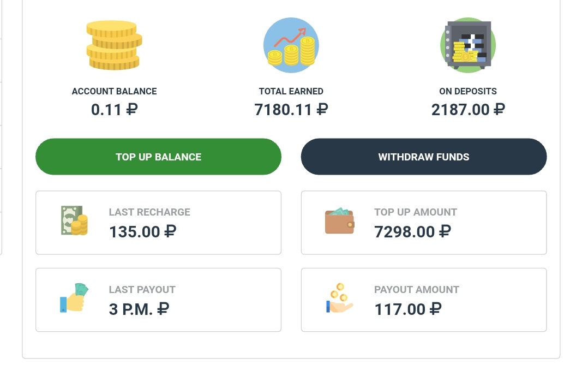
Task: Click the Last Payout hand-with-cash icon
Action: [74, 298]
